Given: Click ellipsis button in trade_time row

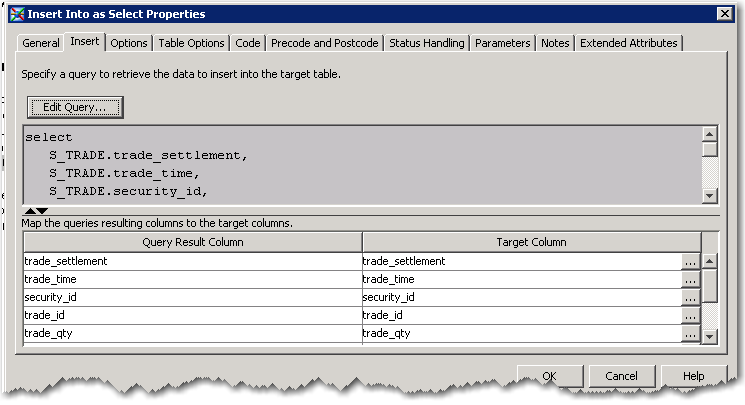Looking at the screenshot, I should pyautogui.click(x=690, y=280).
